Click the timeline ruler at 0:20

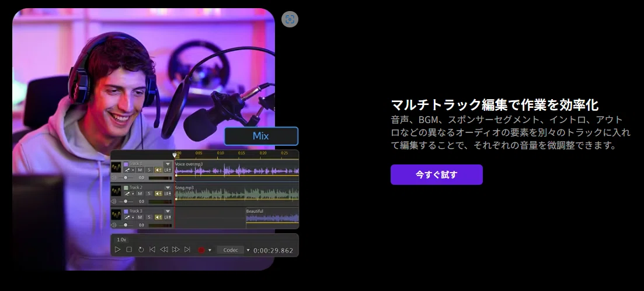point(263,153)
